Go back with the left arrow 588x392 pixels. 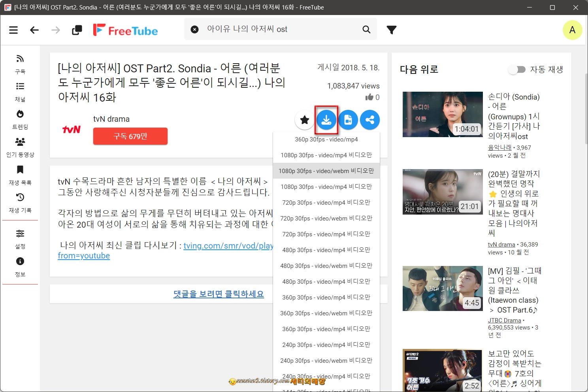(34, 30)
